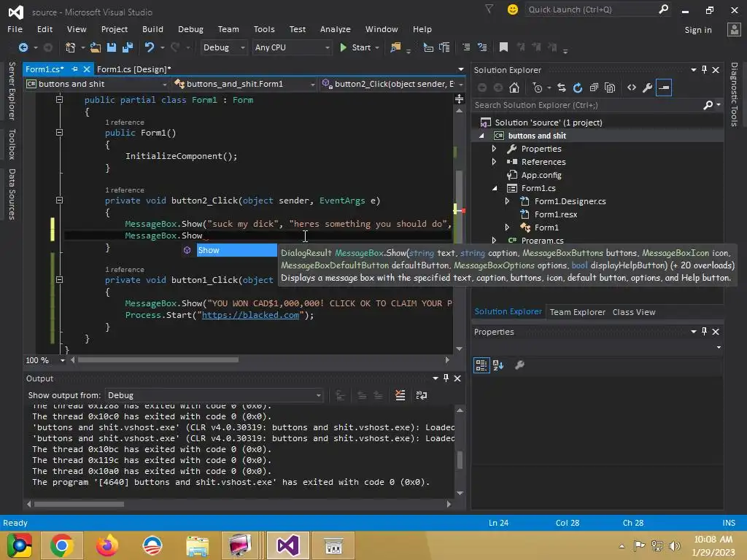Toggle Categorized view in Properties panel

pos(481,365)
